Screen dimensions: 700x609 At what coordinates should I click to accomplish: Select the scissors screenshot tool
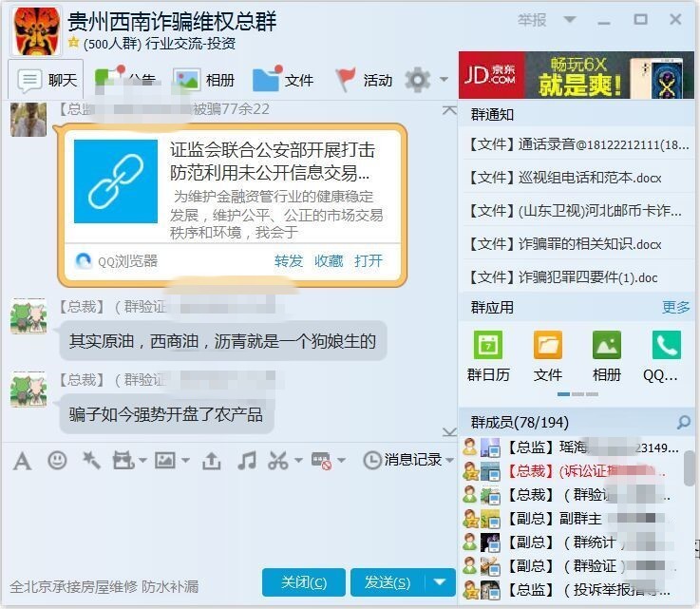click(278, 461)
